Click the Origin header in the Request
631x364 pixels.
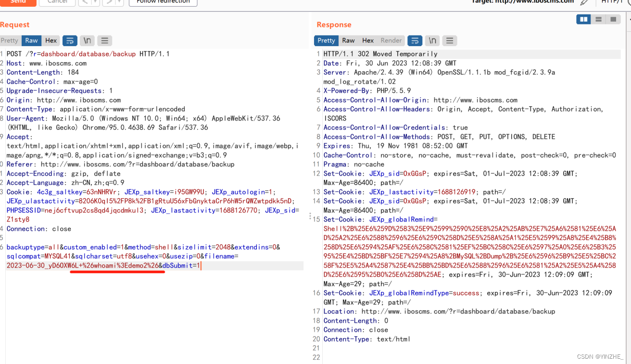point(63,100)
